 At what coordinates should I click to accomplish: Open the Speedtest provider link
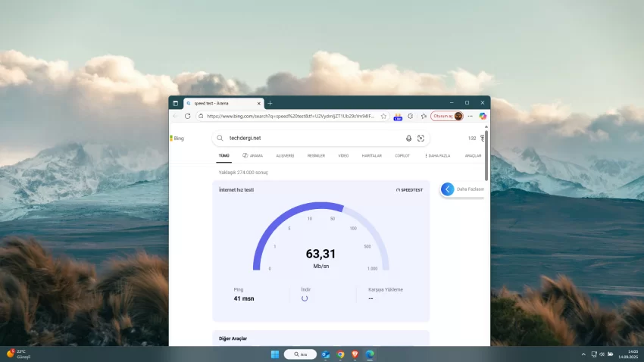[x=409, y=190]
